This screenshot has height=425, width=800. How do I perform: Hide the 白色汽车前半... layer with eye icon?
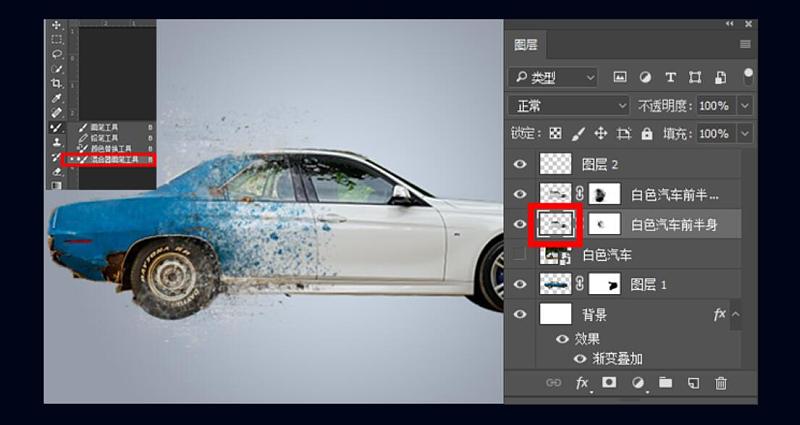point(520,194)
